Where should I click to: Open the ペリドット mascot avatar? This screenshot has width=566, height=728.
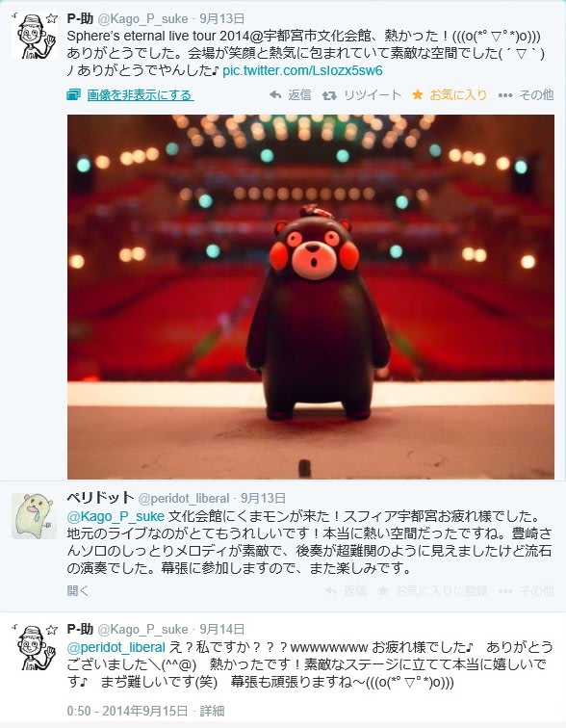[x=34, y=516]
